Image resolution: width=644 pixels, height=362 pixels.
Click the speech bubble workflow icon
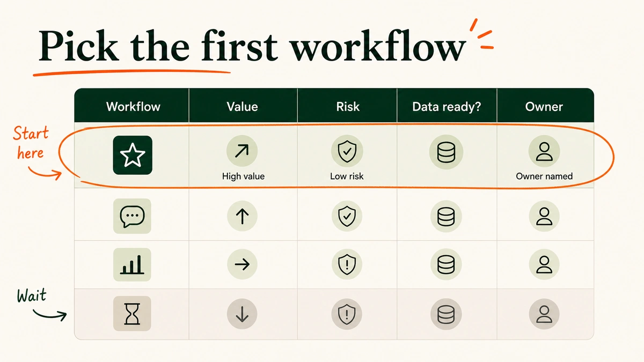pos(132,216)
